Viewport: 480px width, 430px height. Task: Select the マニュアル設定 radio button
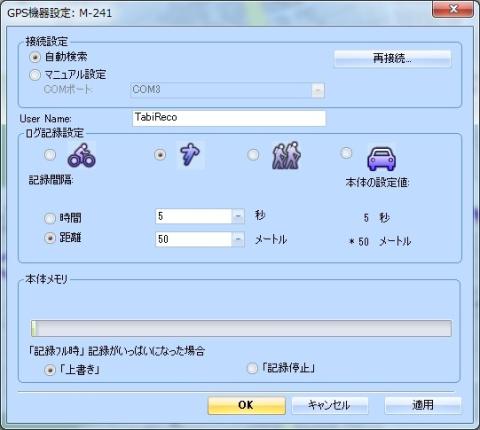35,75
